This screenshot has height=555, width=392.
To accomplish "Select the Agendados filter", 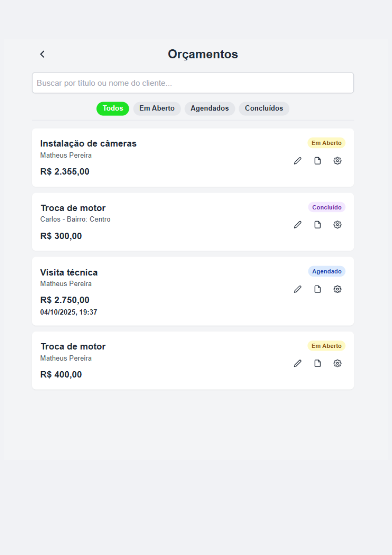I will click(209, 109).
